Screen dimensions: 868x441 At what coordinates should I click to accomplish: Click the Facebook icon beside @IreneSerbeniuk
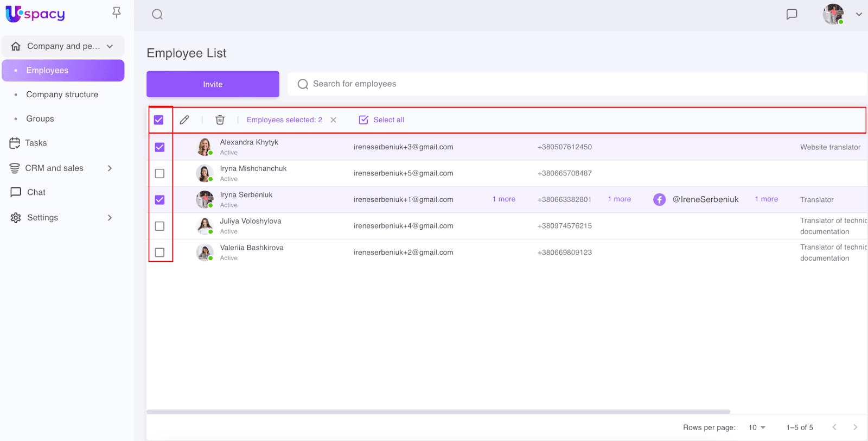[659, 200]
